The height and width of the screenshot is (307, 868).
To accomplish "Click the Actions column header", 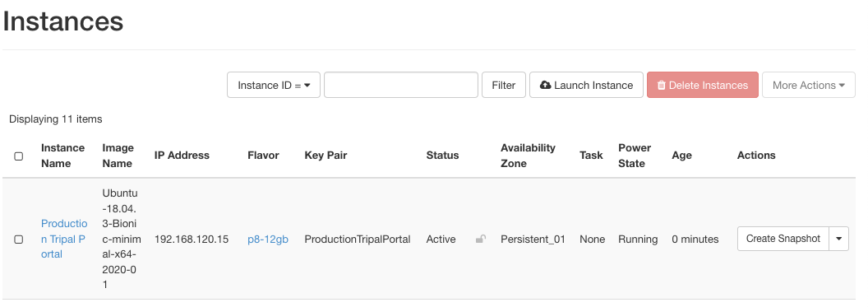I will (756, 156).
